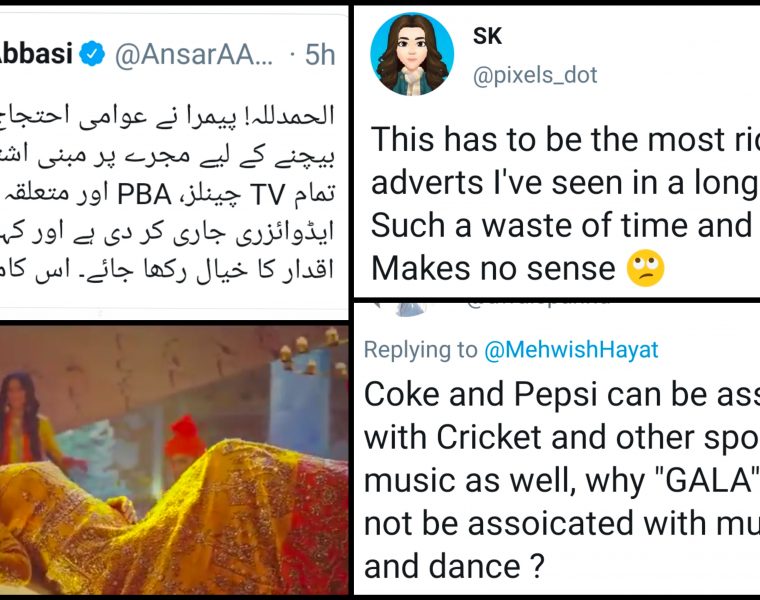The height and width of the screenshot is (600, 760).
Task: Open the Abbasi display name
Action: [x=37, y=55]
